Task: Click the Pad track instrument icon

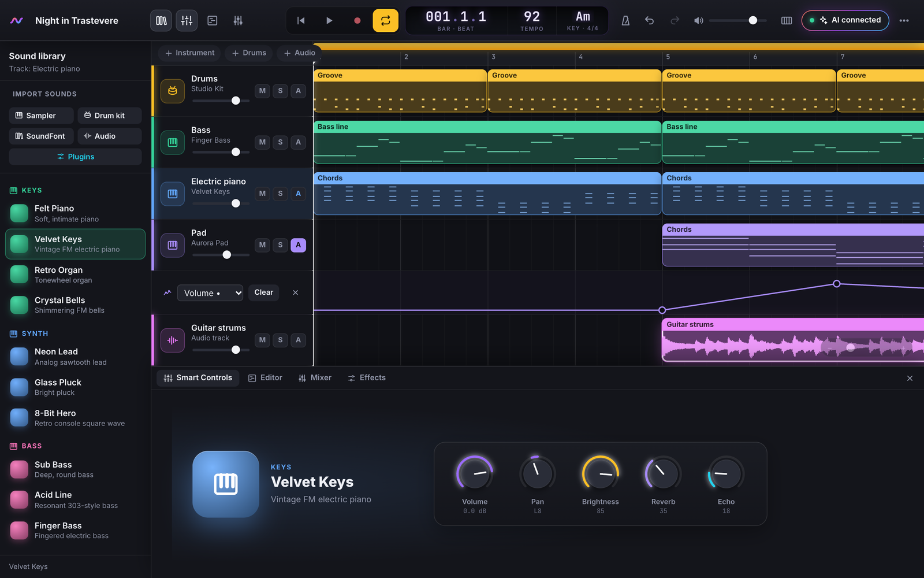Action: click(173, 245)
